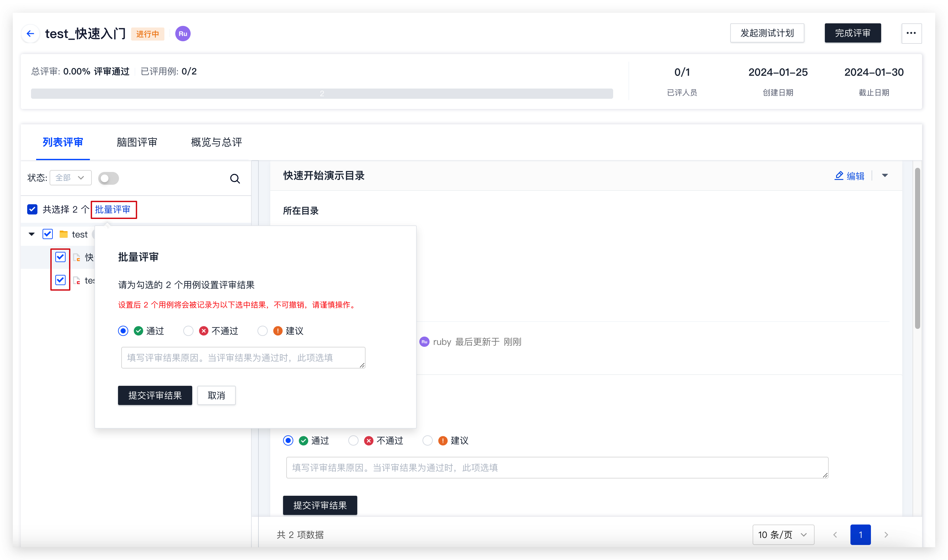
Task: Click the test folder name
Action: point(80,234)
